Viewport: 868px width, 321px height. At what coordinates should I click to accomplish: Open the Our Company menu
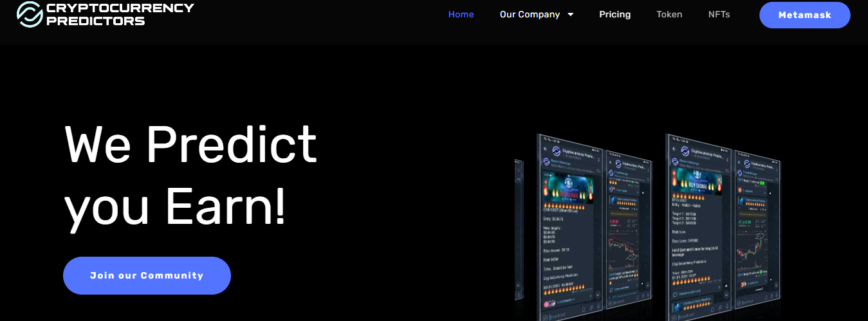pyautogui.click(x=530, y=14)
